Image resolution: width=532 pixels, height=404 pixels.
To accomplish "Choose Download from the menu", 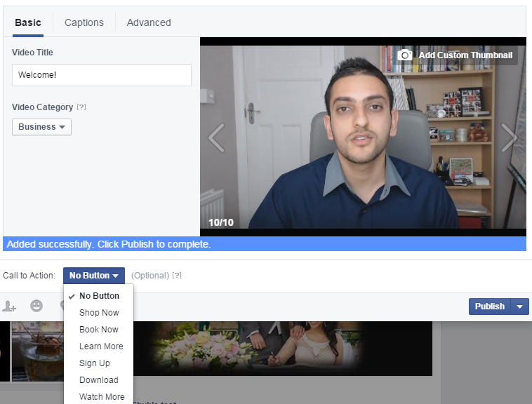I will tap(99, 380).
